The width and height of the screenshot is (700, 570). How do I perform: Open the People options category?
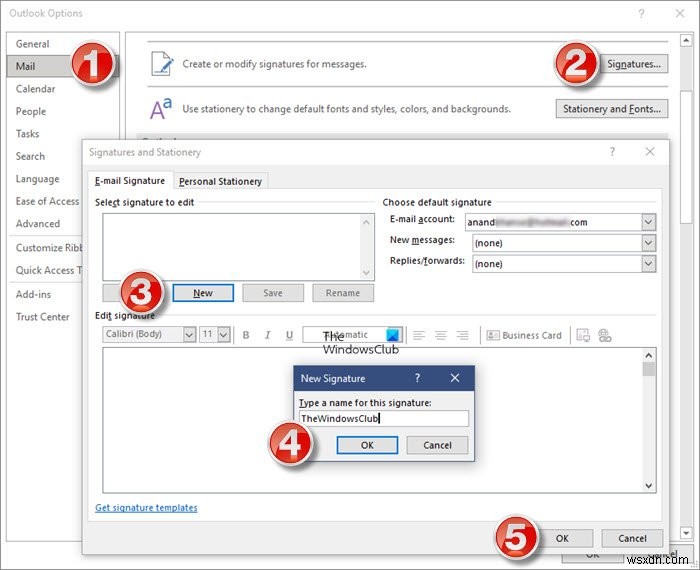click(x=31, y=111)
